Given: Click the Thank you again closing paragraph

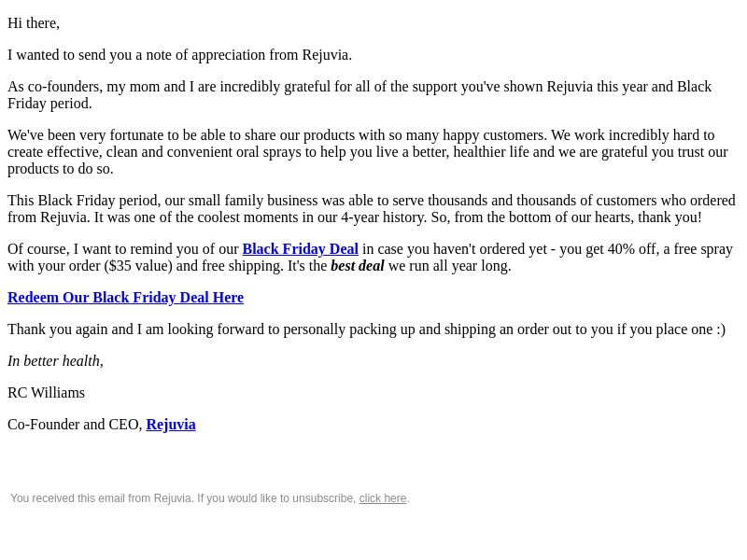Looking at the screenshot, I should click(366, 329).
